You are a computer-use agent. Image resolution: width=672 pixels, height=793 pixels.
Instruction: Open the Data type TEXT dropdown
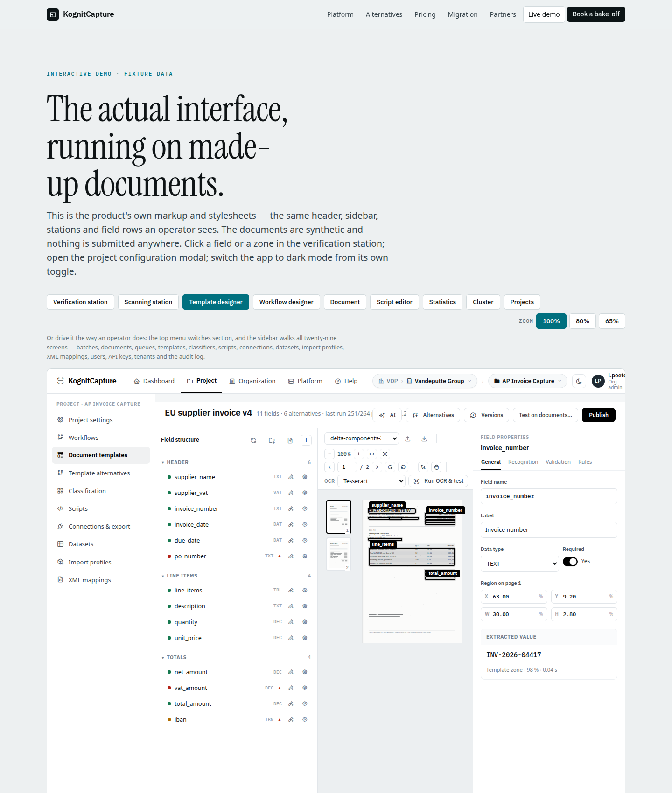pyautogui.click(x=520, y=563)
